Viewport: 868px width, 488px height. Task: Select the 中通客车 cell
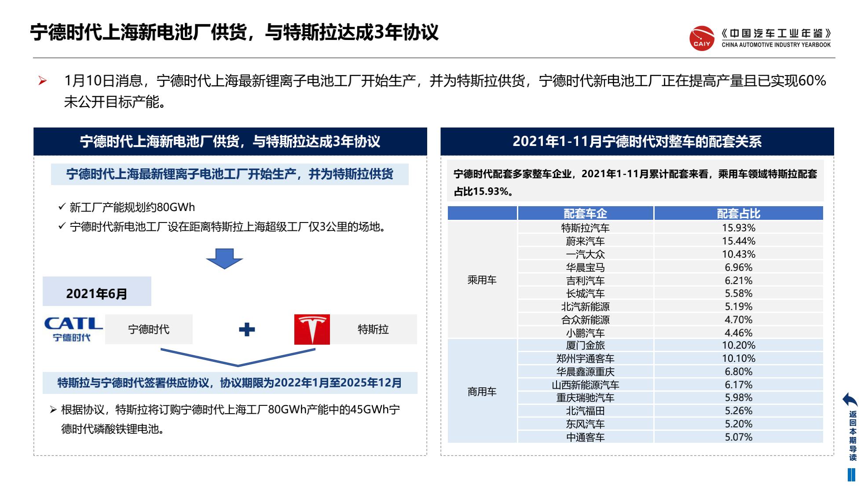[586, 437]
